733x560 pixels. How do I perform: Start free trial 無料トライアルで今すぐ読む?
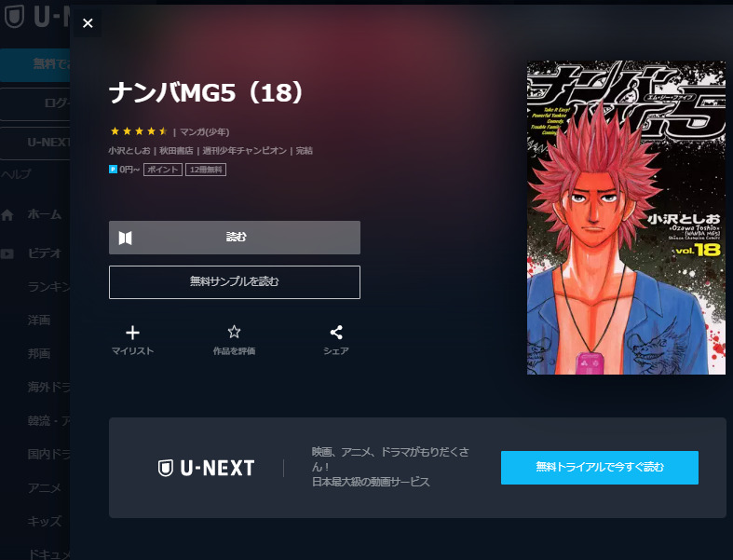click(x=600, y=468)
